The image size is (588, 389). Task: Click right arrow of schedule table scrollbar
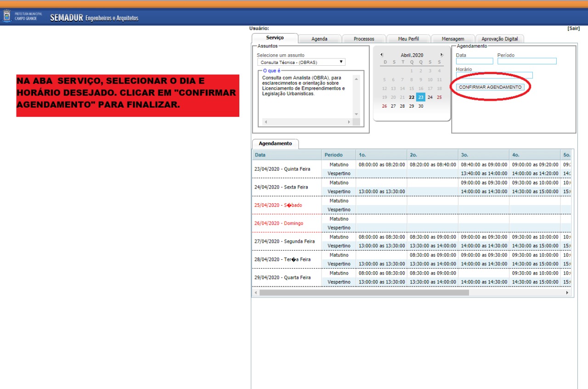click(x=567, y=292)
